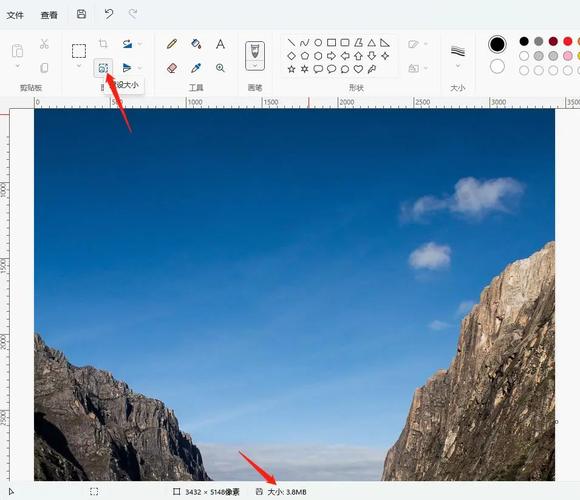Viewport: 580px width, 500px height.
Task: Choose the rounded rectangle callout shape
Action: [318, 69]
